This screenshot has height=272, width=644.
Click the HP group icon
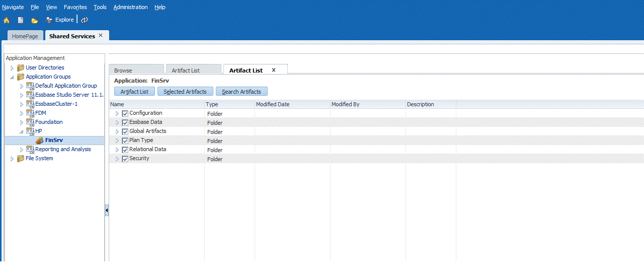point(30,131)
